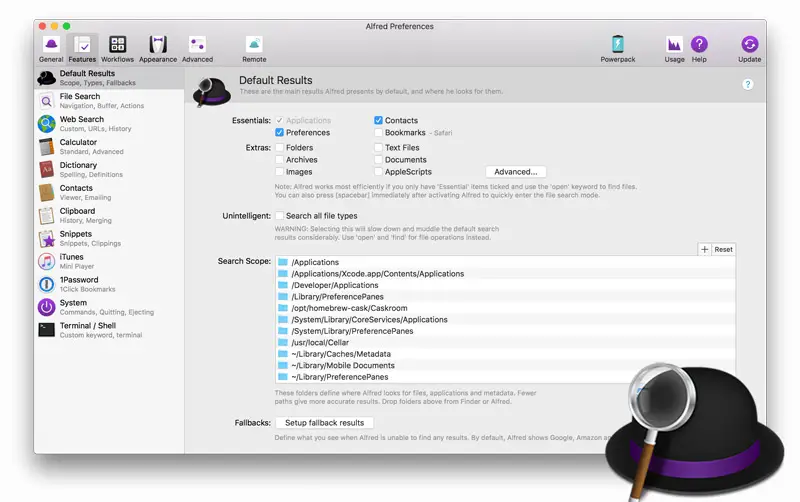Image resolution: width=800 pixels, height=502 pixels.
Task: Select /System/Library/CoreServices/Applications row
Action: pyautogui.click(x=505, y=320)
